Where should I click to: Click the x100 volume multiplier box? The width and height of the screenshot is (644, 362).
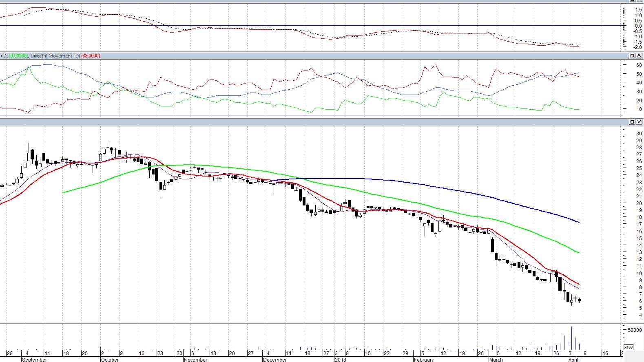629,347
